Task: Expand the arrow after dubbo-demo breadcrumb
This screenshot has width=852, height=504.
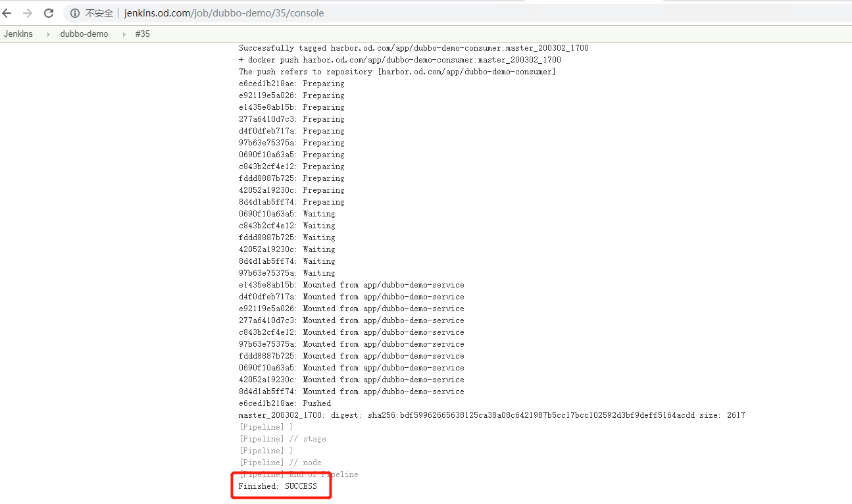Action: tap(123, 34)
